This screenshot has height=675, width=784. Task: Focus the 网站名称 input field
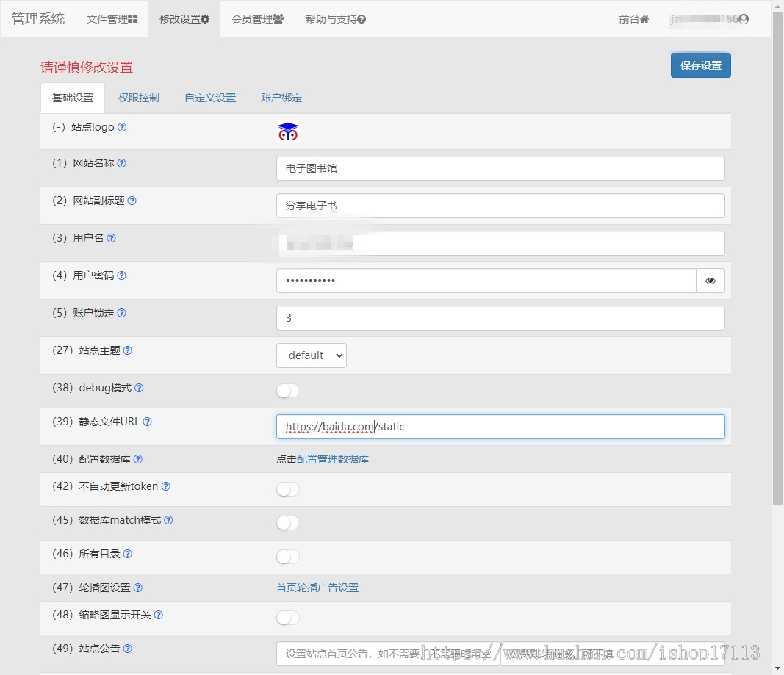[500, 168]
